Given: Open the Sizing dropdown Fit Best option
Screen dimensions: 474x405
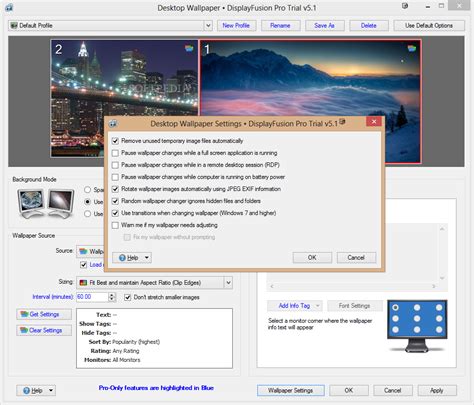Looking at the screenshot, I should tap(228, 283).
